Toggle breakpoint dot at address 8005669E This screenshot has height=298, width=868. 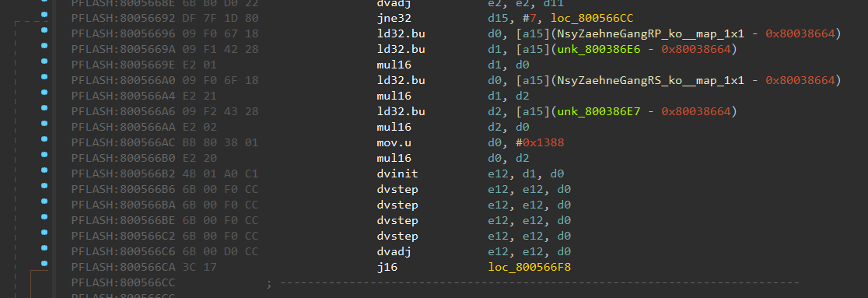[44, 61]
